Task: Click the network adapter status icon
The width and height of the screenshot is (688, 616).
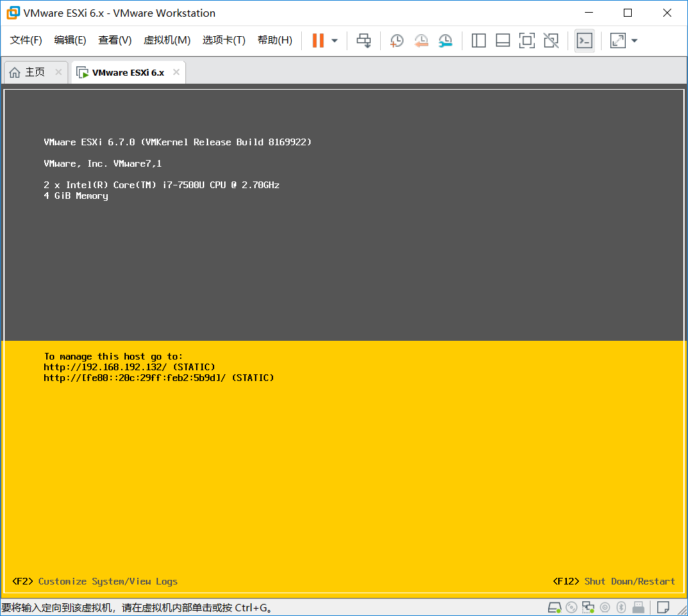Action: point(588,608)
